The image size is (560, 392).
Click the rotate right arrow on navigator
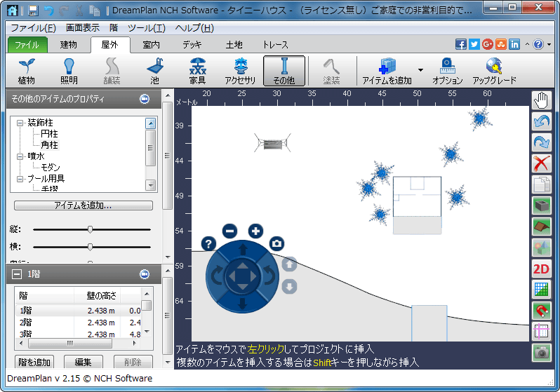pos(269,276)
